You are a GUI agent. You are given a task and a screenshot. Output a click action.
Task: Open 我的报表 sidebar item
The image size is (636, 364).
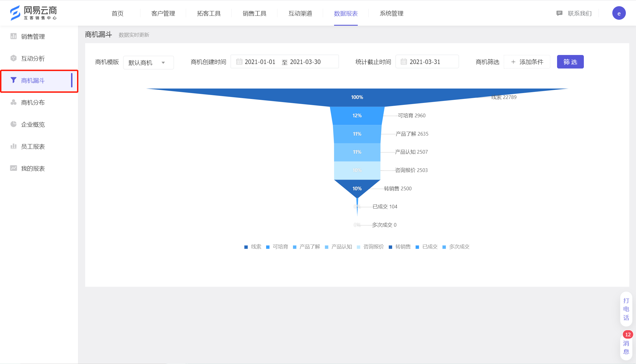coord(39,168)
